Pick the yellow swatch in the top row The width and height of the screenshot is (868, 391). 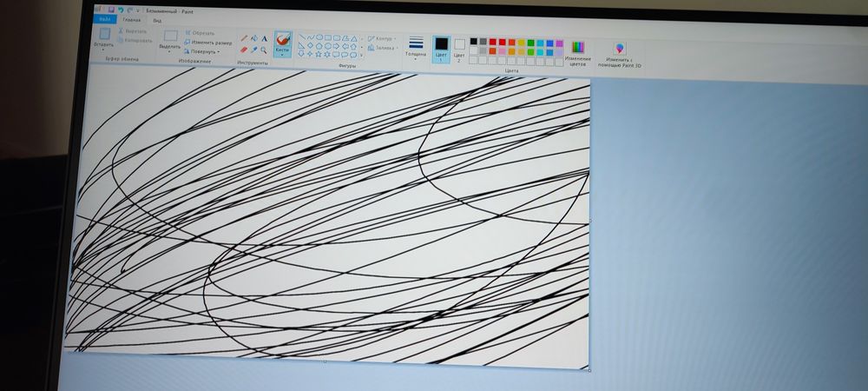point(521,43)
